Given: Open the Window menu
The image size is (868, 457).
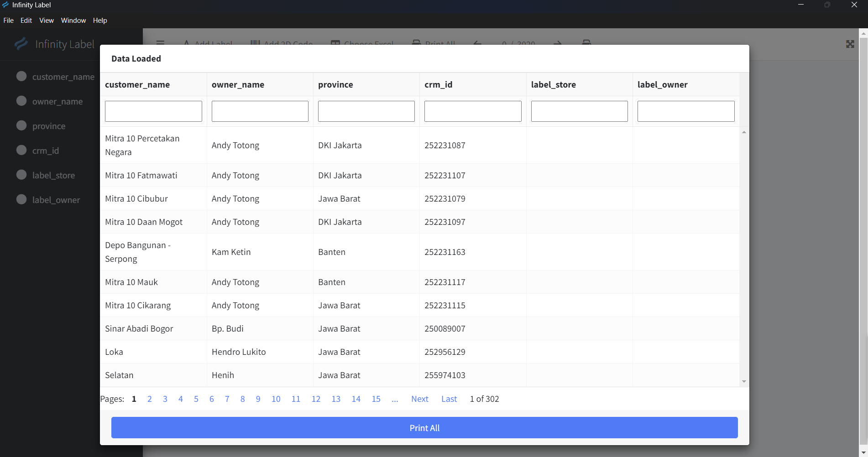Looking at the screenshot, I should click(73, 21).
